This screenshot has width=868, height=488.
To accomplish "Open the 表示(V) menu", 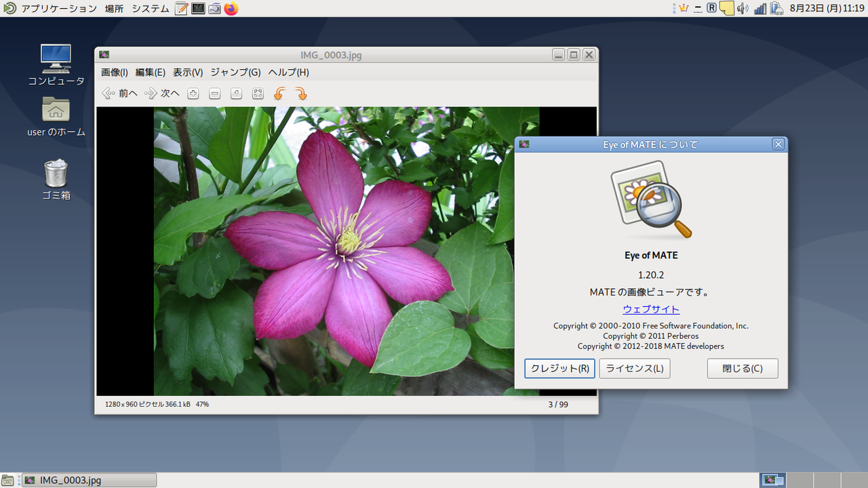I will 188,73.
